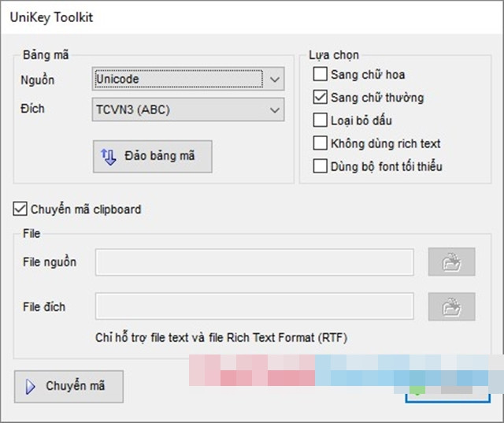
Task: Click the Sang chữ thường label text
Action: (377, 98)
